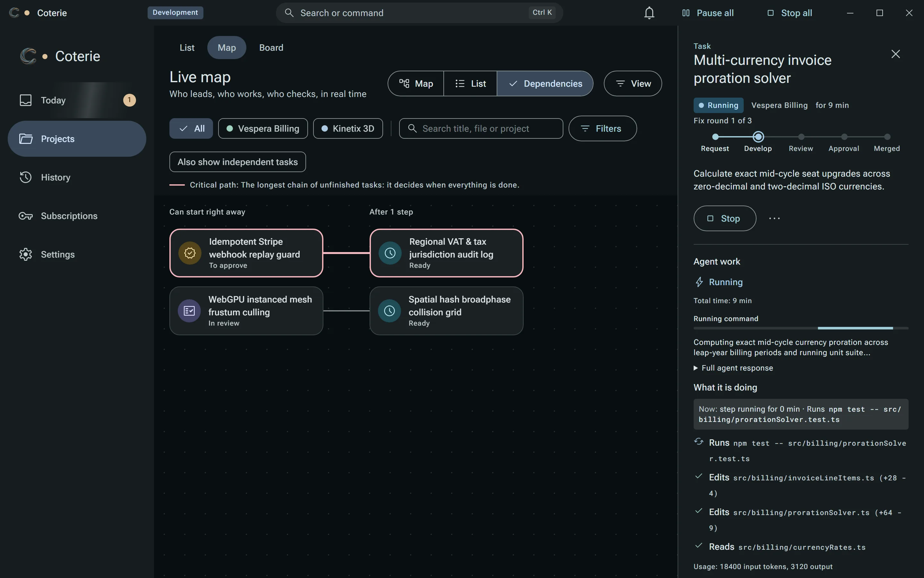Open Projects folder in sidebar

(x=77, y=139)
